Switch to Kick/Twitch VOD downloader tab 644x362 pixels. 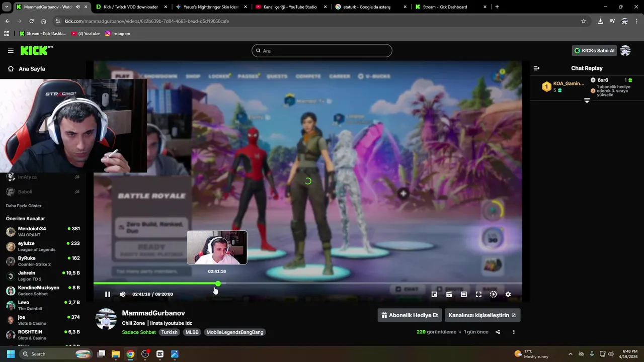[131, 7]
